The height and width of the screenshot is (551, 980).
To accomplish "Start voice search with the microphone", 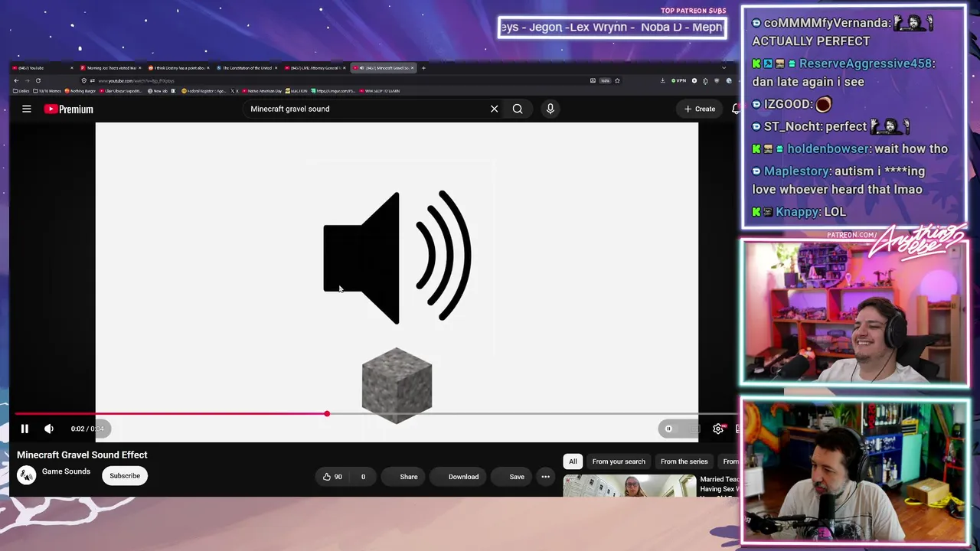I will point(550,109).
